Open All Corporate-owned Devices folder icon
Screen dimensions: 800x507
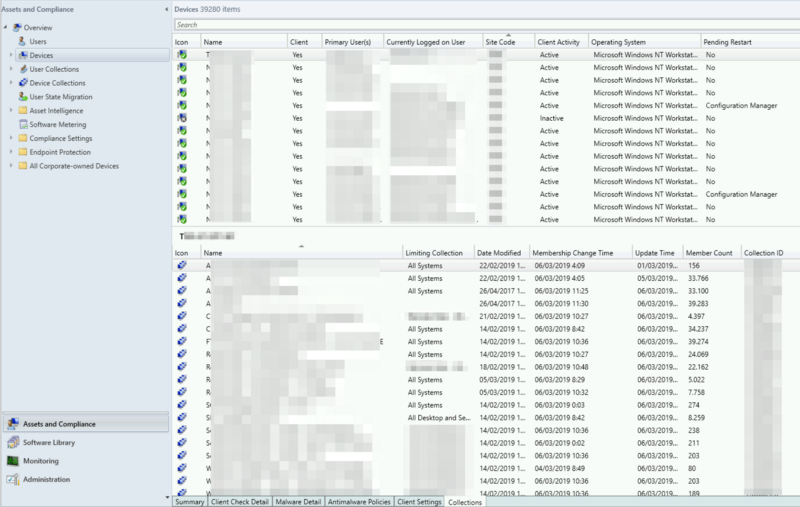[23, 165]
